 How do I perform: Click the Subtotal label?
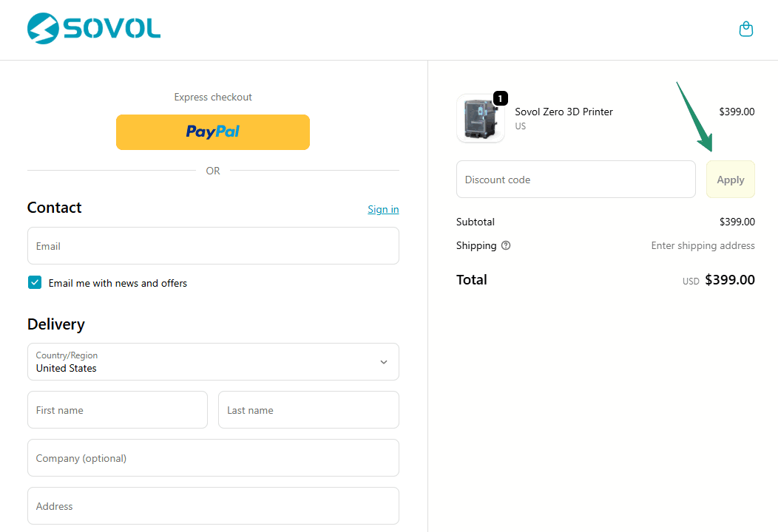(476, 222)
